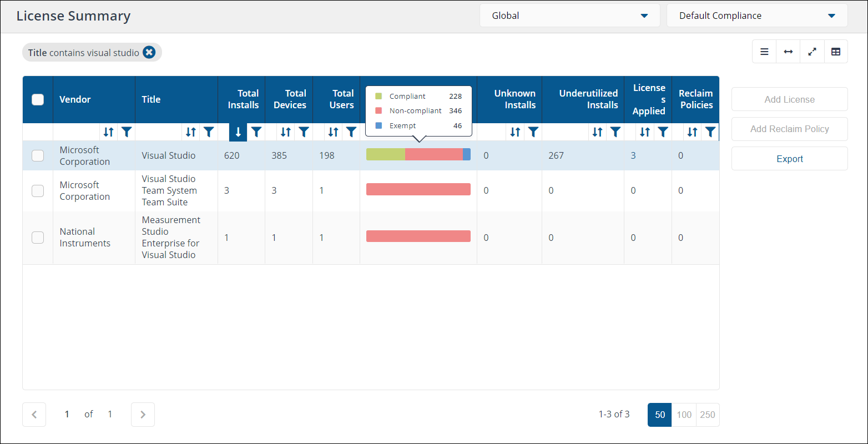Click the Visual Studio compliance bar red segment
Screen dimensions: 868x444
(x=433, y=155)
